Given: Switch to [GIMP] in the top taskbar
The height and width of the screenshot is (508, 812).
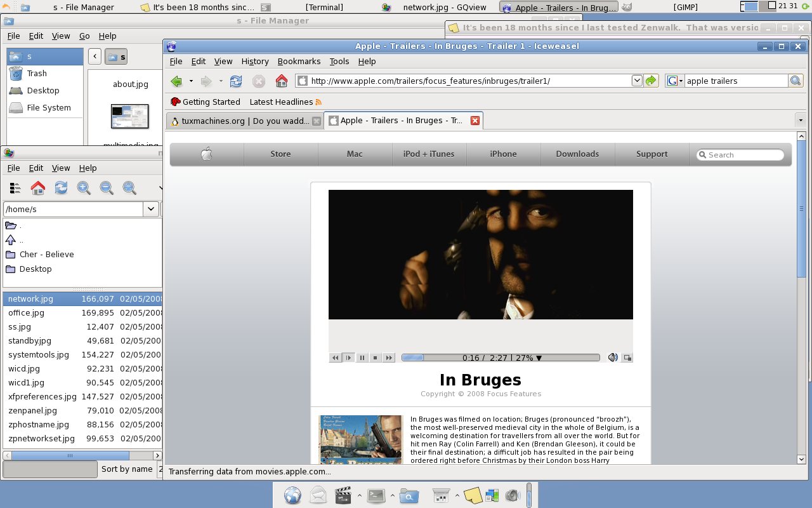Looking at the screenshot, I should [685, 8].
